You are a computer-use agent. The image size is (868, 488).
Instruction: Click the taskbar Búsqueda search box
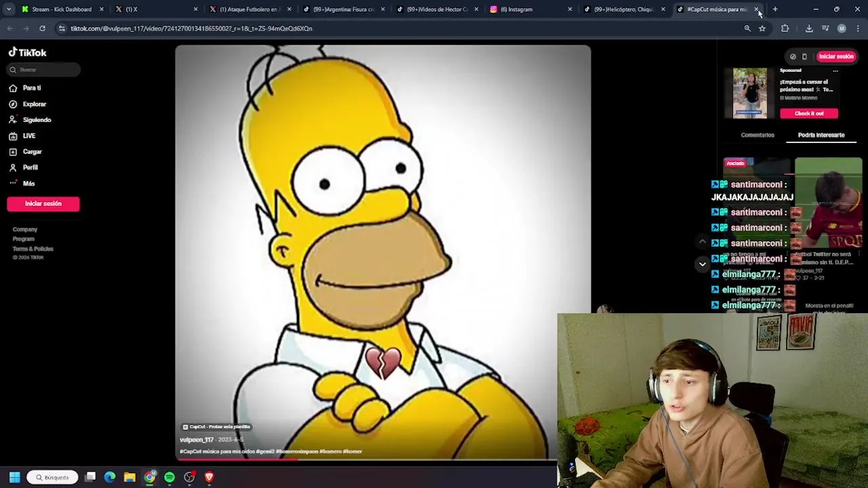53,477
